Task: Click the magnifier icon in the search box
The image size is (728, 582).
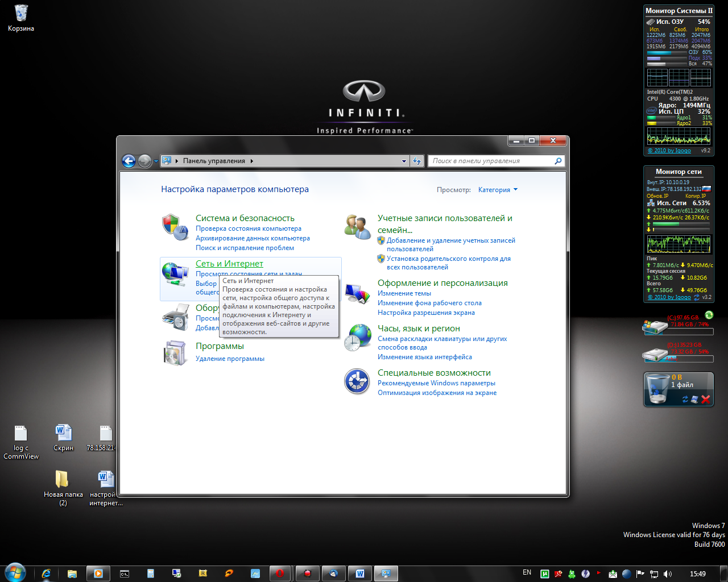Action: tap(558, 161)
